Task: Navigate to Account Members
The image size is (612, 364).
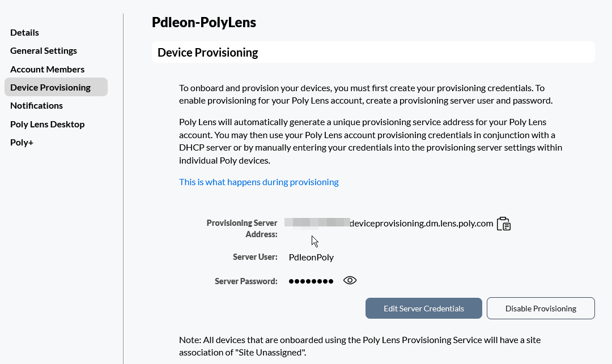Action: point(47,68)
